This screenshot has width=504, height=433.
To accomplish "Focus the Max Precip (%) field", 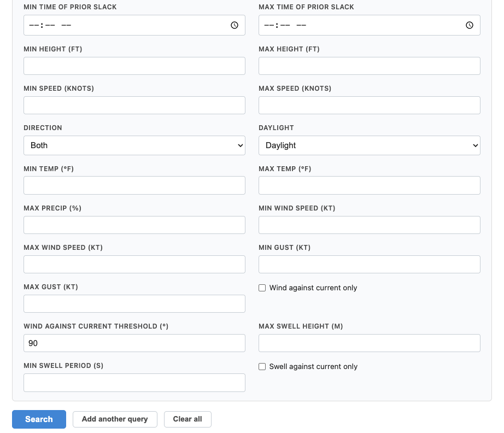I will coord(134,225).
